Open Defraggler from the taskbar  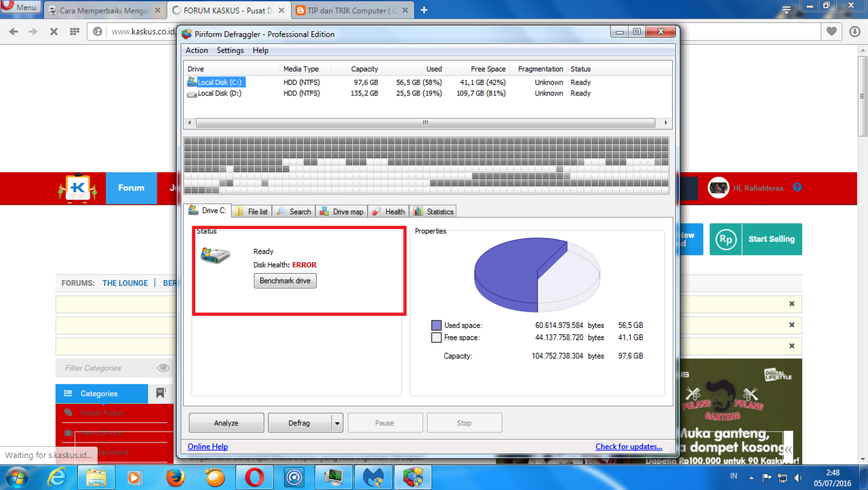414,477
